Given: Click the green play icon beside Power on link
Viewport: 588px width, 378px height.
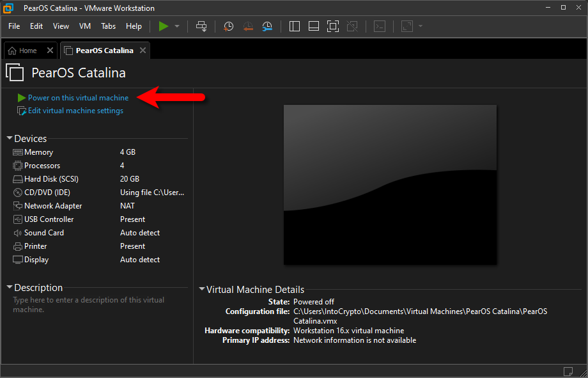Looking at the screenshot, I should click(x=21, y=98).
